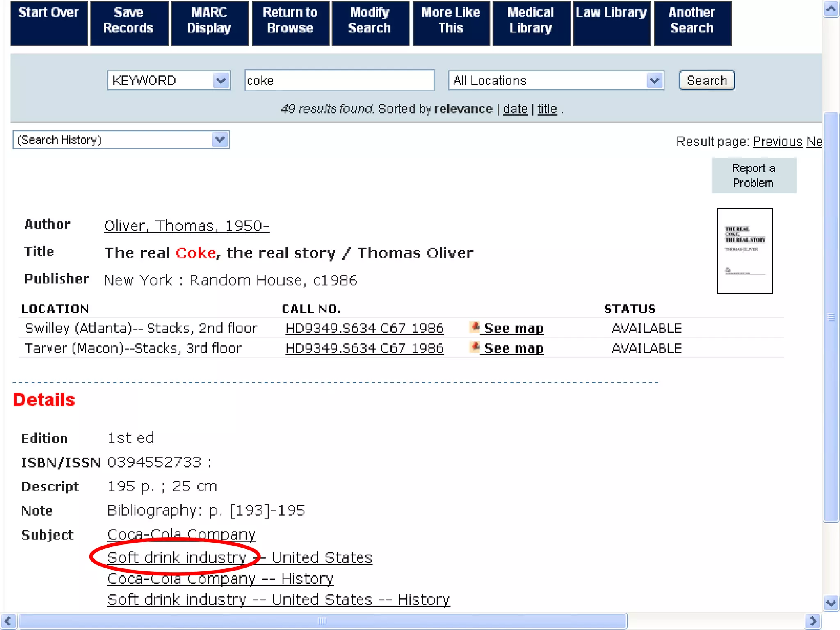Screen dimensions: 840x630
Task: Click scroll down arrow on vertical scrollbar
Action: point(831,603)
